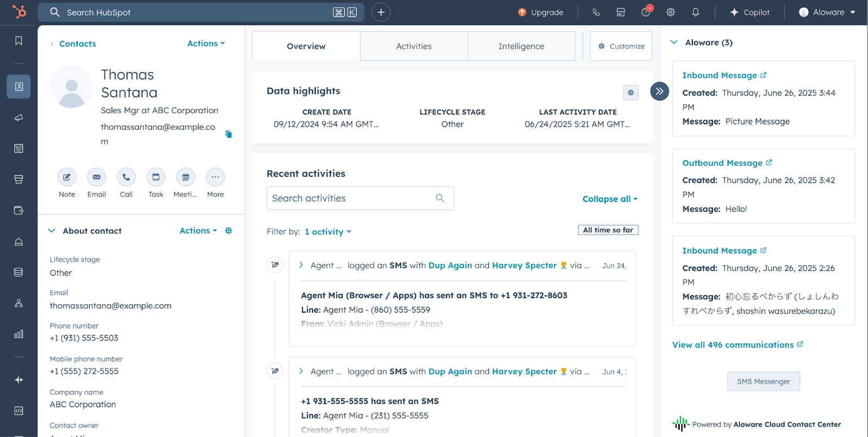Open the Contacts Actions dropdown
This screenshot has height=437, width=868.
click(x=206, y=43)
